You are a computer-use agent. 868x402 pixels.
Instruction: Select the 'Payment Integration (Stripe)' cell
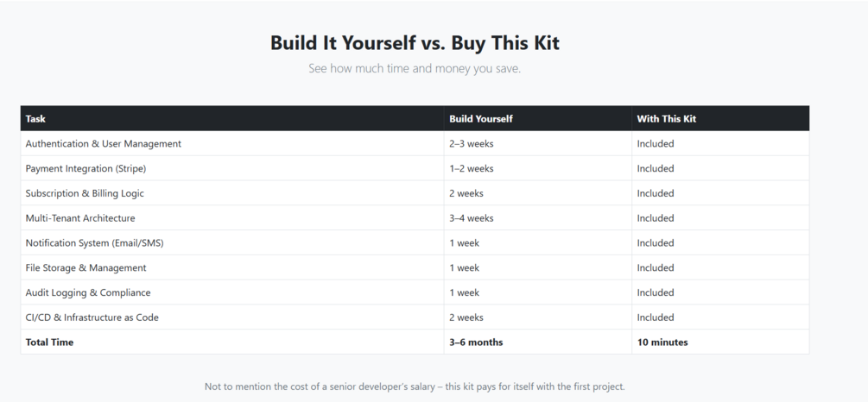click(86, 169)
